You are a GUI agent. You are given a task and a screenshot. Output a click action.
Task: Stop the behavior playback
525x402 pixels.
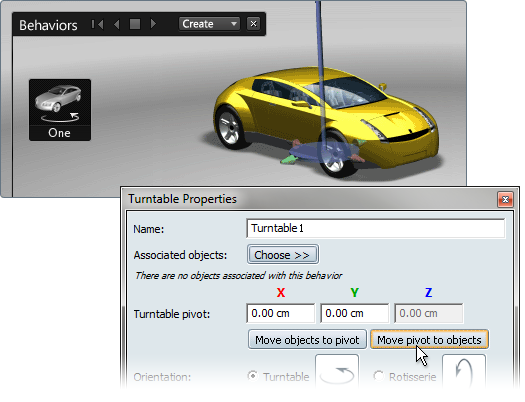(135, 24)
